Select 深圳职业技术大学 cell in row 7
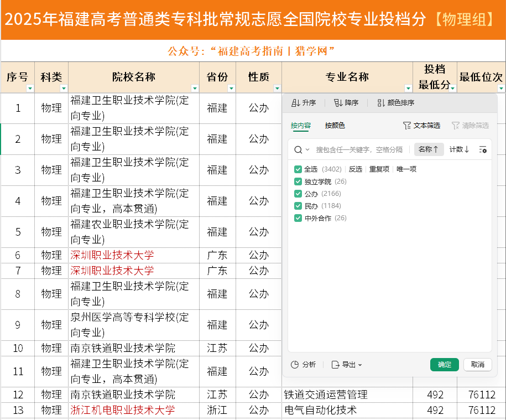Viewport: 506px width, 420px height. tap(134, 271)
